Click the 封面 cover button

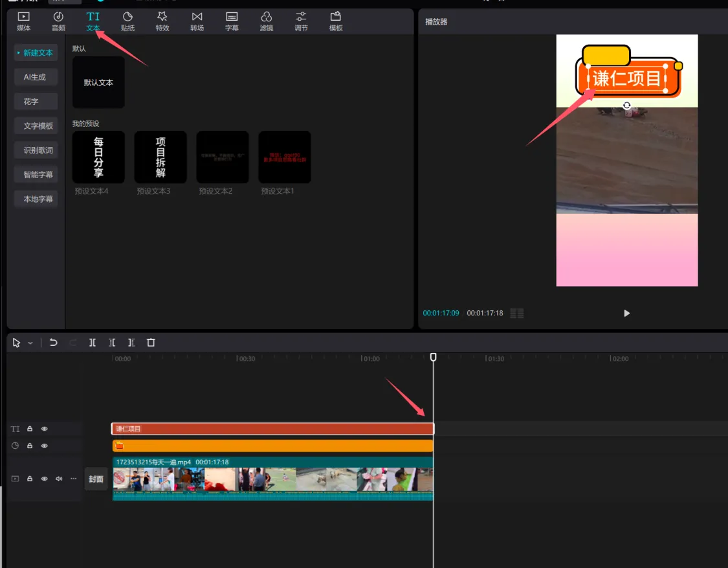96,479
